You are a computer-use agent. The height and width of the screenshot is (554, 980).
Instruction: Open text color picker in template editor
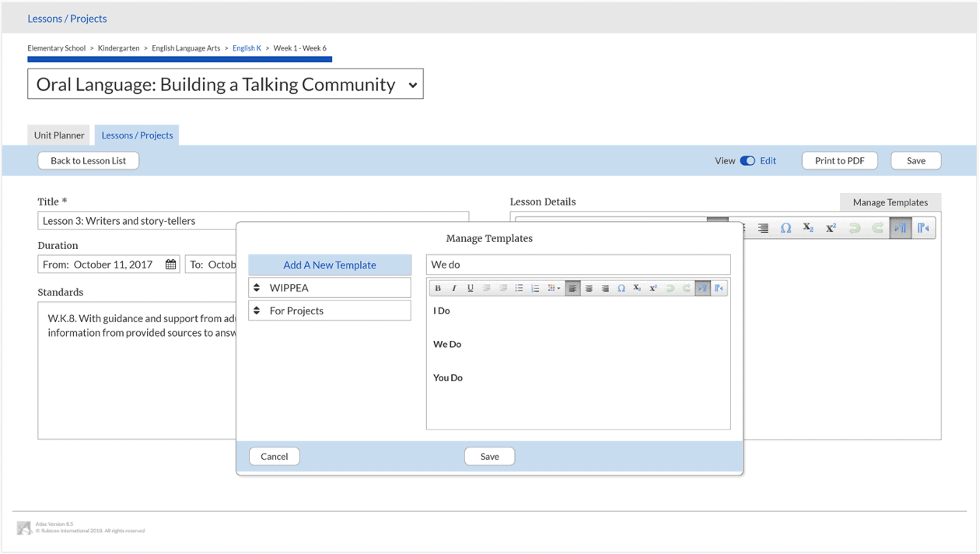pyautogui.click(x=554, y=288)
